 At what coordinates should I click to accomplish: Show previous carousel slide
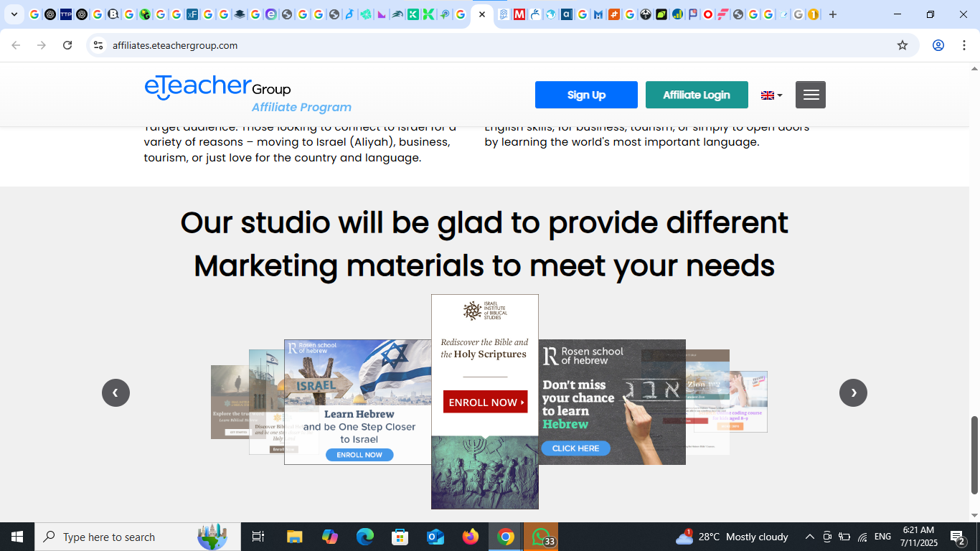[116, 392]
